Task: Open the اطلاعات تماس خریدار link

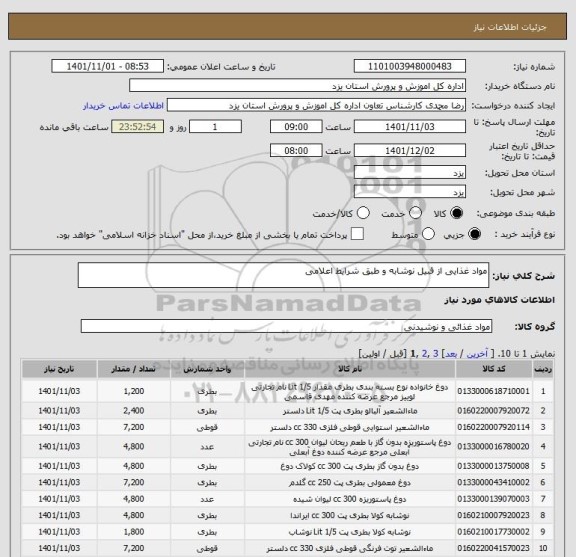Action: point(123,106)
